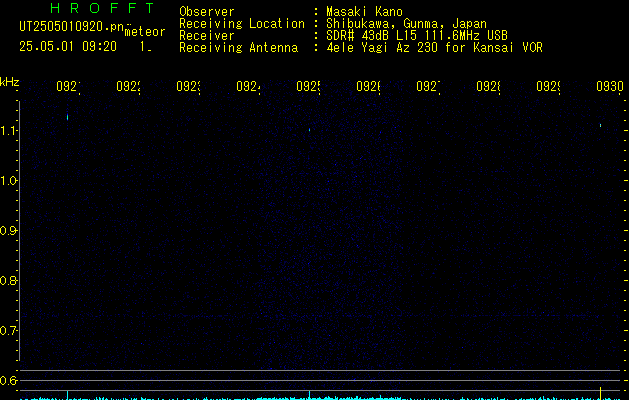Click the 0924 time marker
This screenshot has height=400, width=629.
tap(248, 86)
